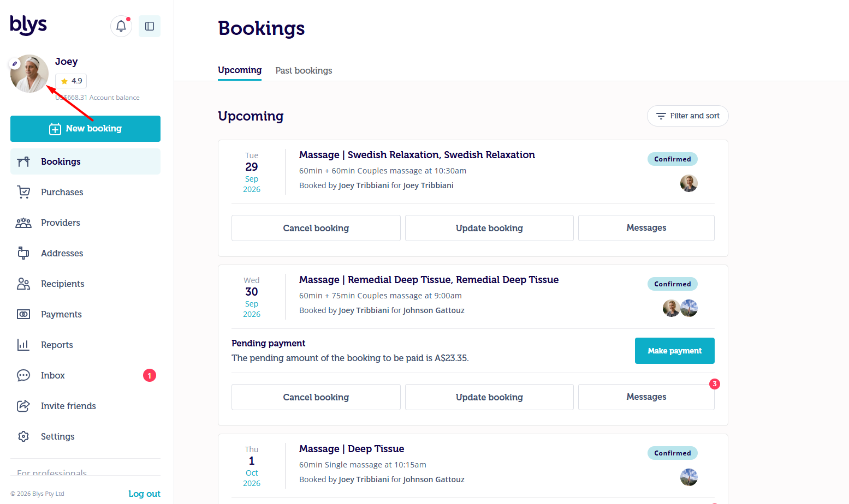Image resolution: width=849 pixels, height=504 pixels.
Task: Cancel the Swedish Relaxation booking
Action: coord(316,228)
